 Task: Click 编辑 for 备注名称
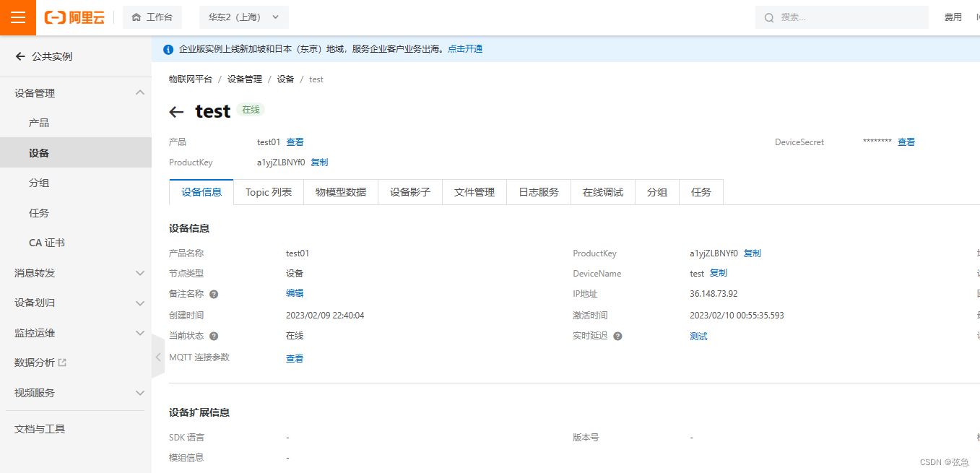click(x=295, y=293)
